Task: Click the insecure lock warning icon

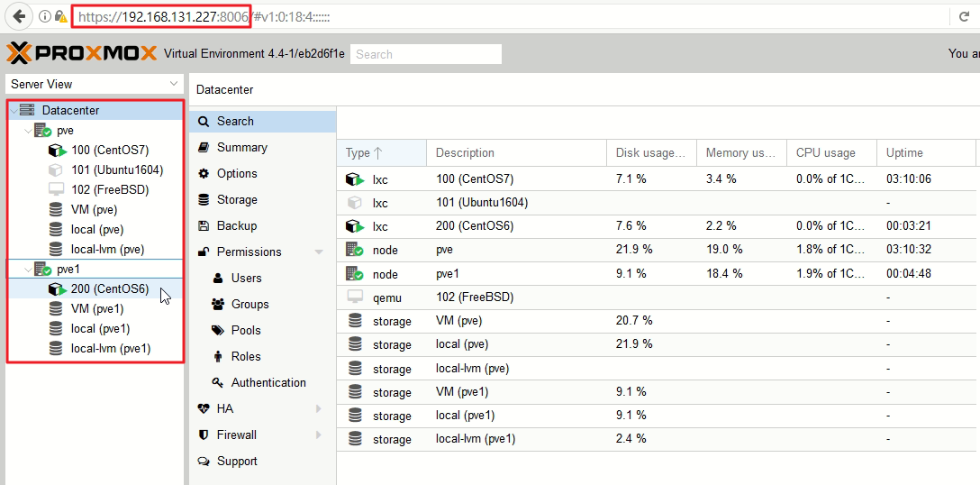Action: [60, 16]
